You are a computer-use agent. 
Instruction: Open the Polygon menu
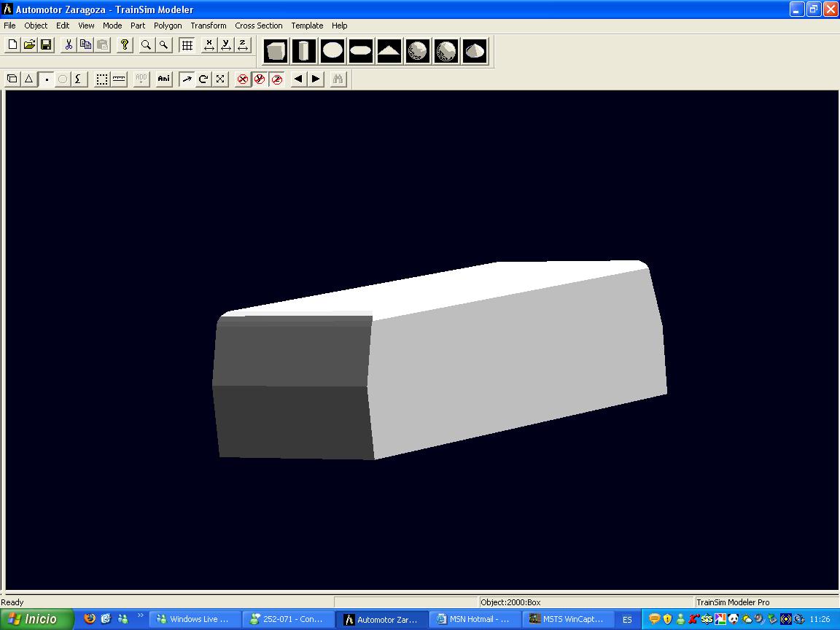coord(168,26)
